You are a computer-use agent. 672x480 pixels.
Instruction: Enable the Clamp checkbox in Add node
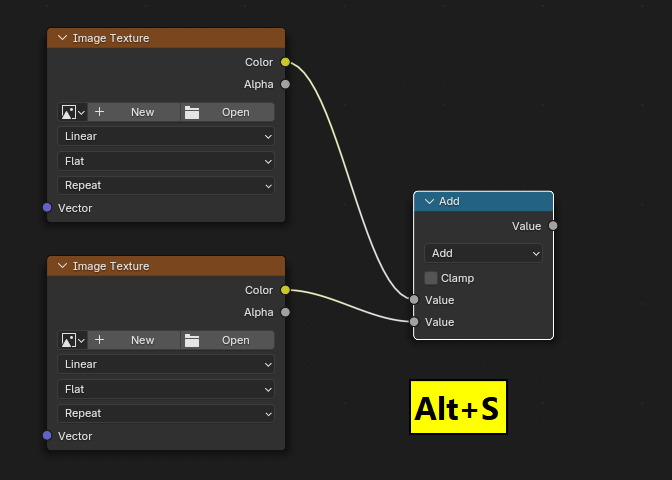click(x=431, y=278)
